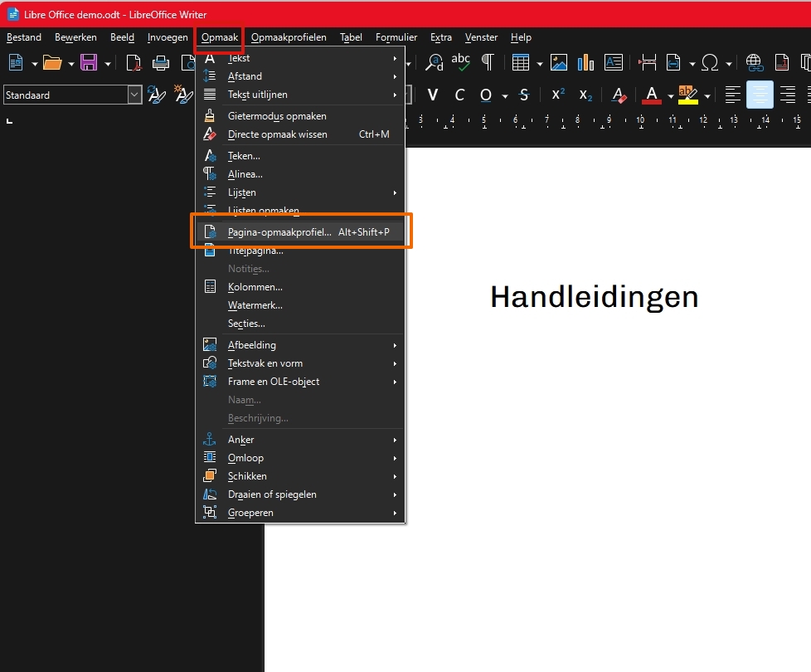811x672 pixels.
Task: Expand special character dropdown arrow
Action: pos(729,64)
